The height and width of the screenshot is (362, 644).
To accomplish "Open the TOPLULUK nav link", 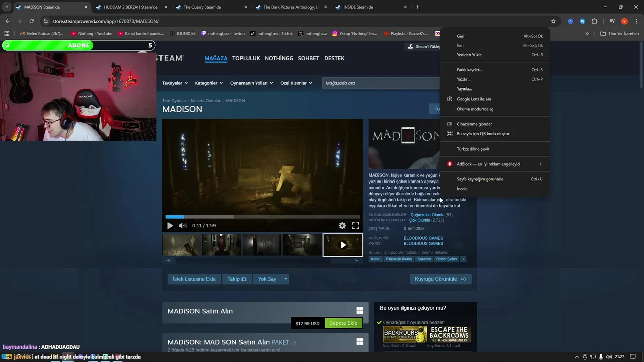I will (246, 58).
